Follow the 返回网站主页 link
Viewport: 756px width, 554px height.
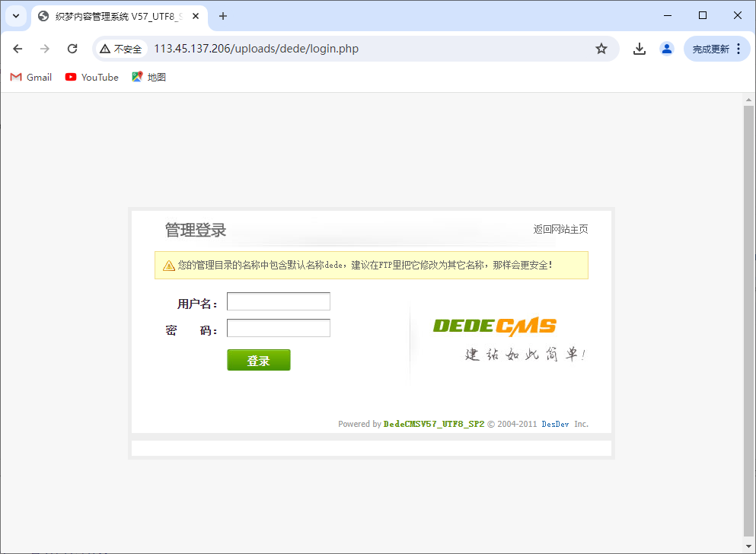point(560,229)
